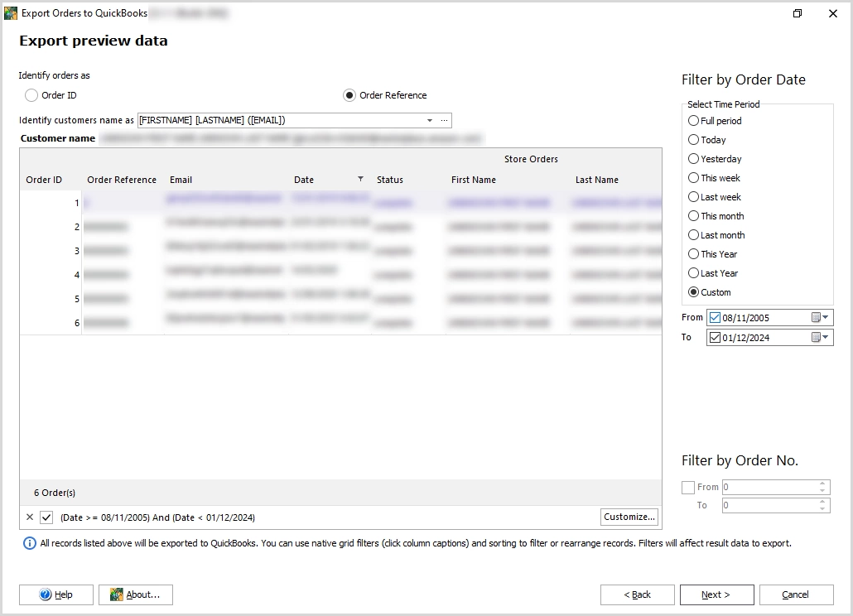Toggle the From date checkbox
This screenshot has height=616, width=853.
pyautogui.click(x=715, y=317)
